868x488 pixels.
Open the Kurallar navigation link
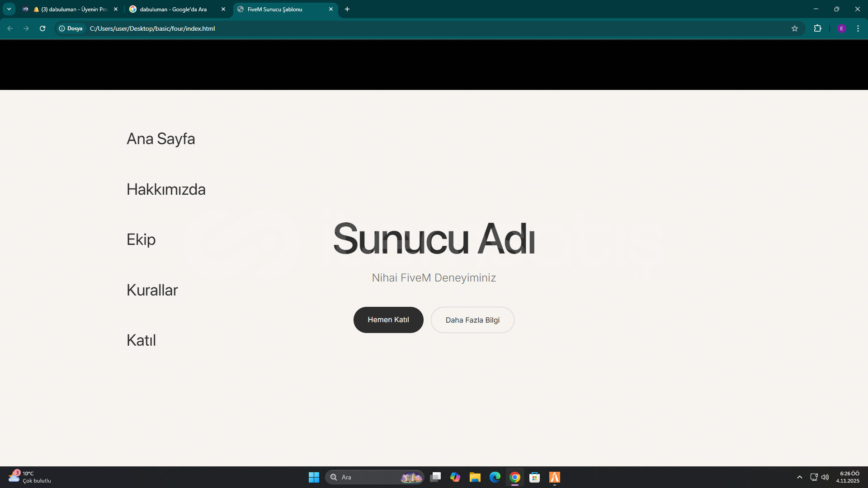coord(152,290)
